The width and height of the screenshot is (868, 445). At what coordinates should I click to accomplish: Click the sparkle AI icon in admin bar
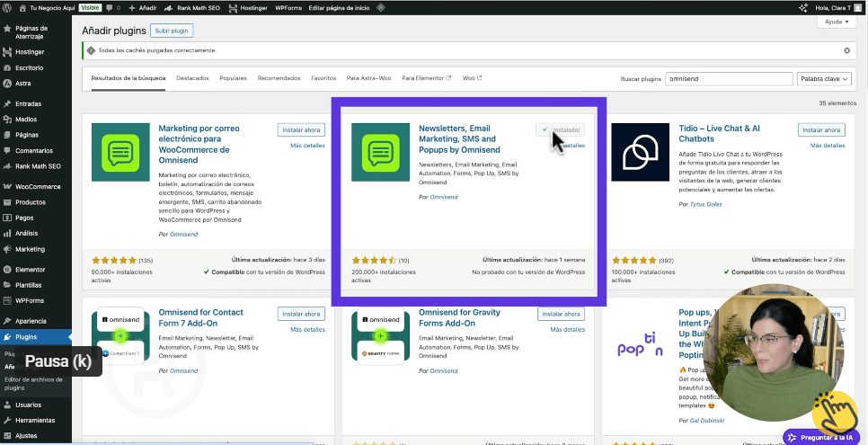(803, 8)
